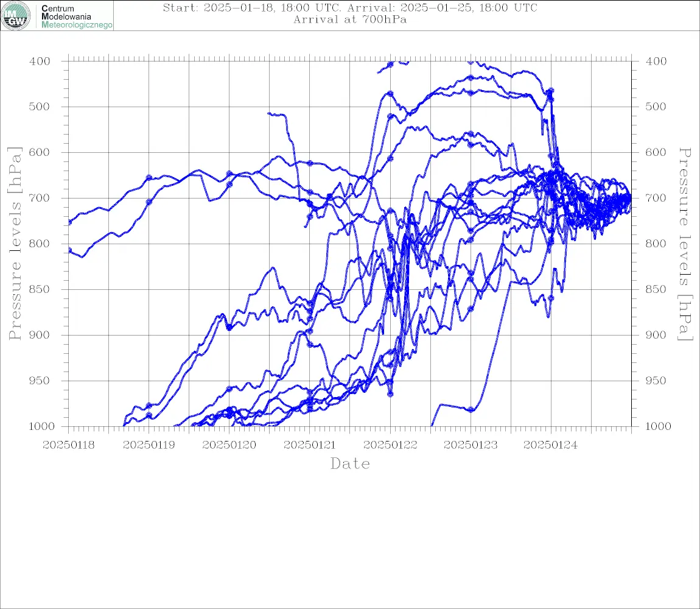The height and width of the screenshot is (609, 700).
Task: Click the 20250119 date label
Action: pos(149,445)
